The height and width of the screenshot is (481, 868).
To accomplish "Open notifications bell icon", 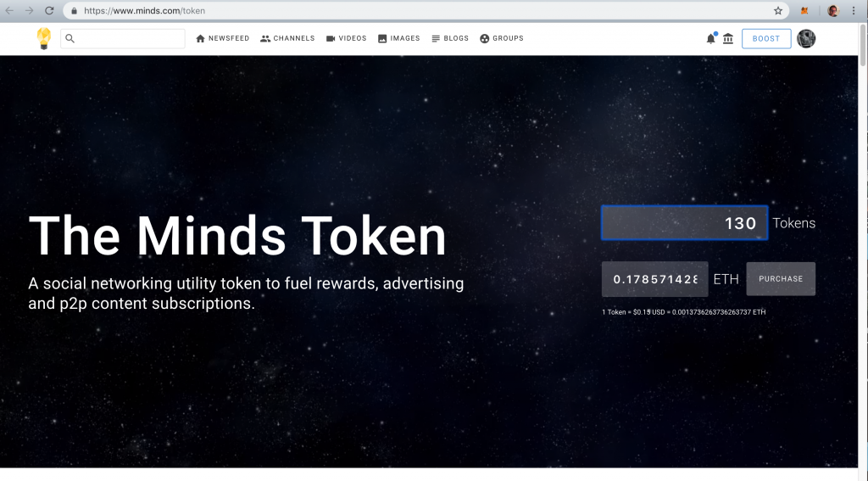I will click(x=711, y=38).
